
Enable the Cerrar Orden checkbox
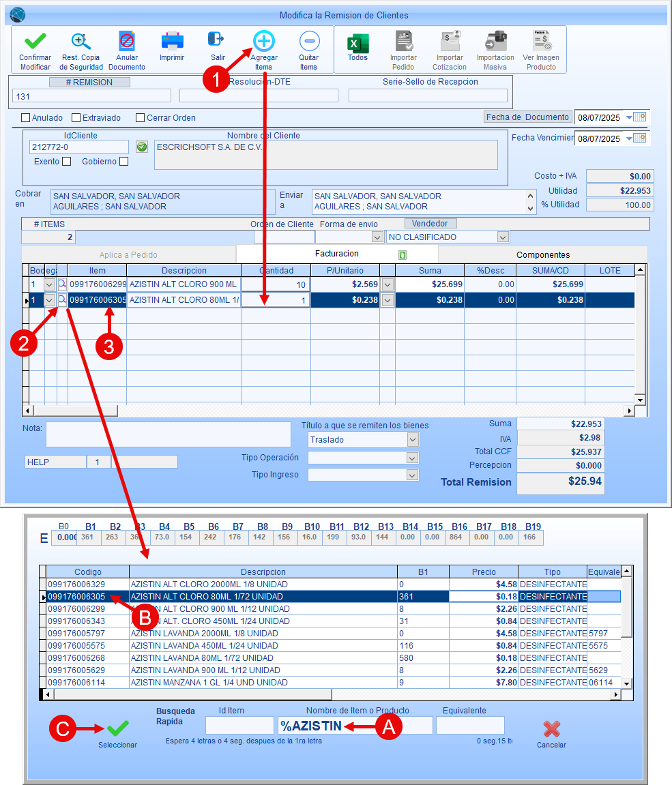click(x=141, y=118)
